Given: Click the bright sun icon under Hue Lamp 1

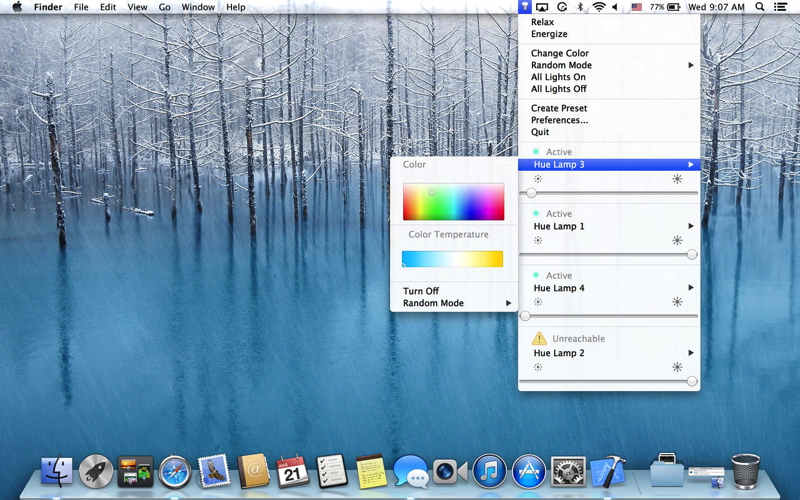Looking at the screenshot, I should (x=677, y=241).
